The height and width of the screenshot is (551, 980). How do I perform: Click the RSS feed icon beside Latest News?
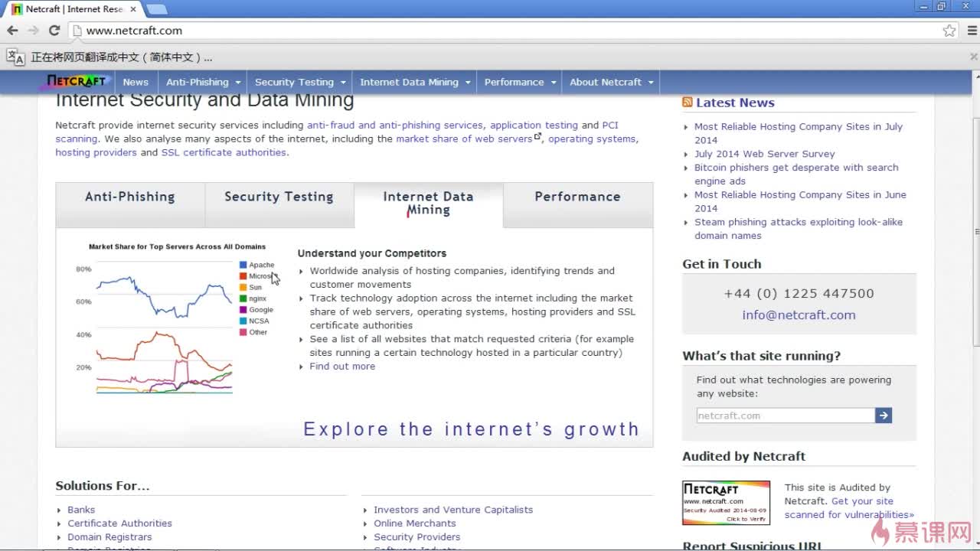688,103
